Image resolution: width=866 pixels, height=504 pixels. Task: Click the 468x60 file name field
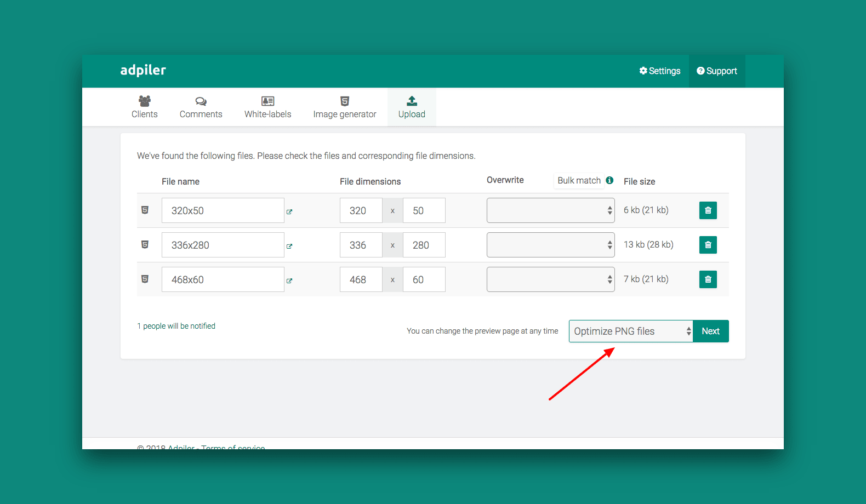[x=223, y=279]
